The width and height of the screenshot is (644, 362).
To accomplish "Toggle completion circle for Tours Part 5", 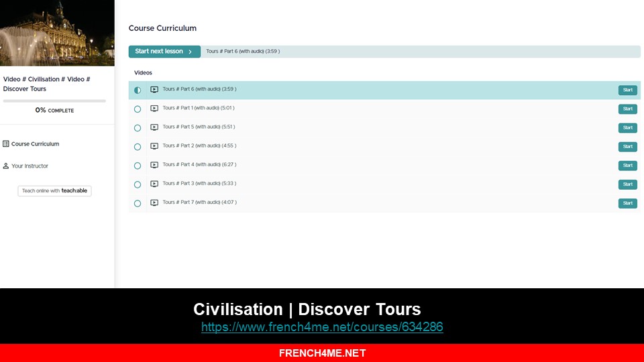I will point(138,128).
